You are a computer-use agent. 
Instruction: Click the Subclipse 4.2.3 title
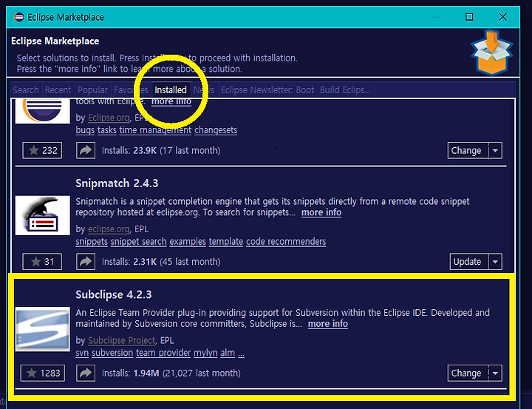[x=114, y=294]
